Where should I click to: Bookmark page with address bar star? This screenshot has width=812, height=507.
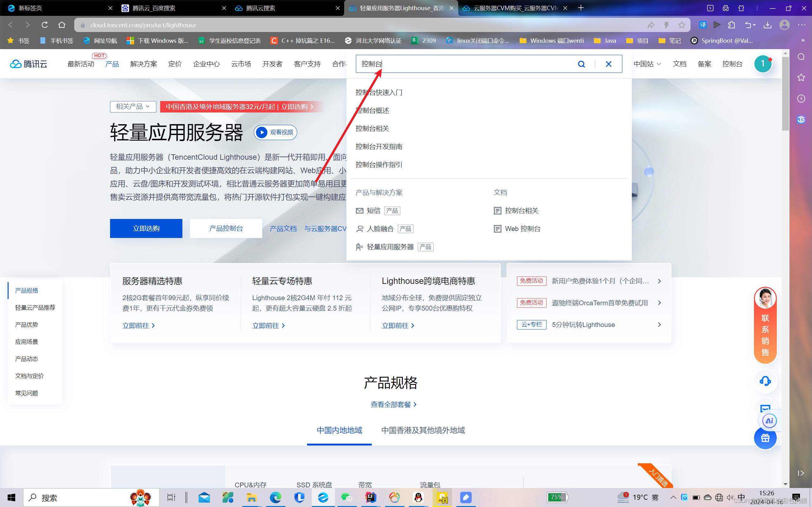[x=682, y=25]
